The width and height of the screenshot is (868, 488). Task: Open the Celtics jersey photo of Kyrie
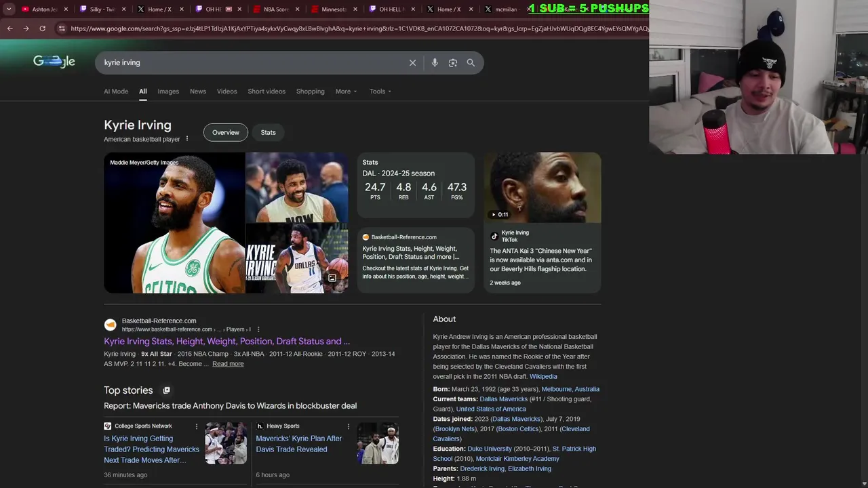pos(174,223)
